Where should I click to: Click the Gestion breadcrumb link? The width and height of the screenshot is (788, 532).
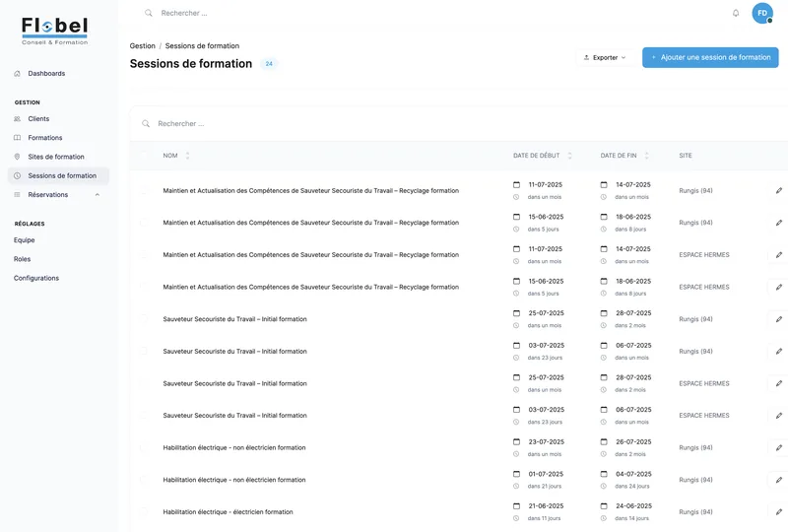pos(142,45)
